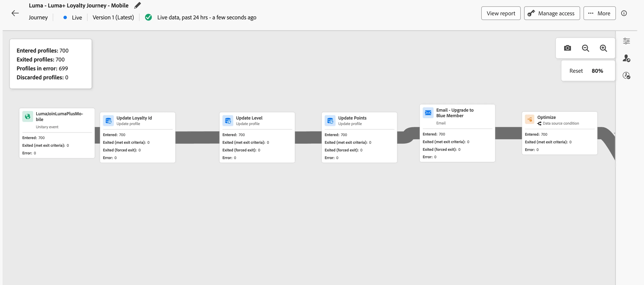The image size is (644, 285).
Task: Click Profiles in error: 699 text
Action: pos(42,68)
